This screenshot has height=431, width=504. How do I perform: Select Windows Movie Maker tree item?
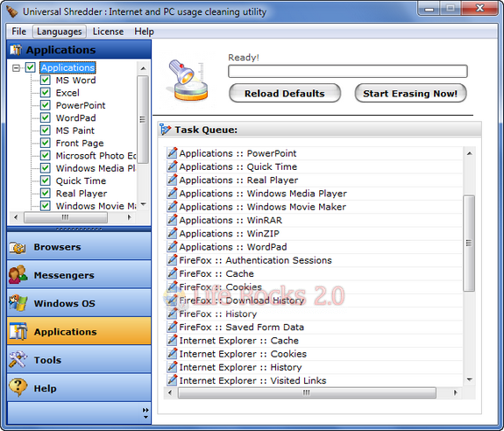[x=96, y=206]
